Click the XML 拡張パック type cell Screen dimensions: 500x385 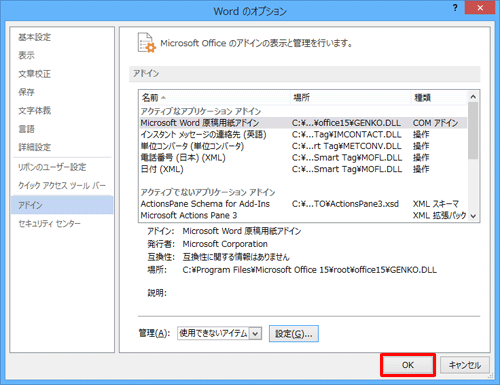(x=440, y=216)
